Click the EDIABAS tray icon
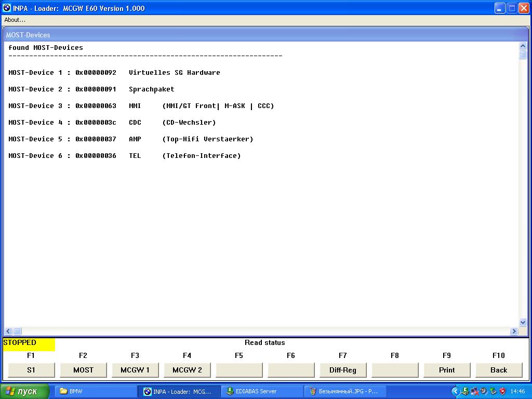This screenshot has height=399, width=532. (x=465, y=392)
